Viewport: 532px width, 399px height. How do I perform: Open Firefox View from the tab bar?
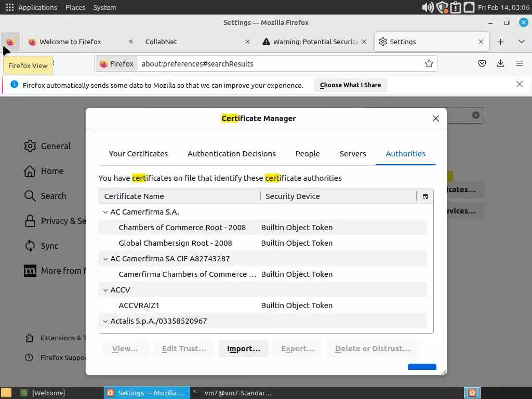pos(10,42)
